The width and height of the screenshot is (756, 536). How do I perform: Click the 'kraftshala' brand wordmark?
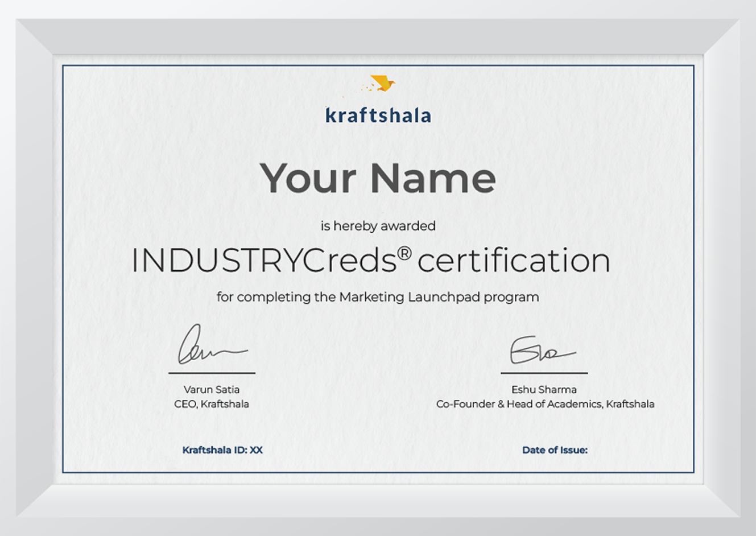[378, 115]
